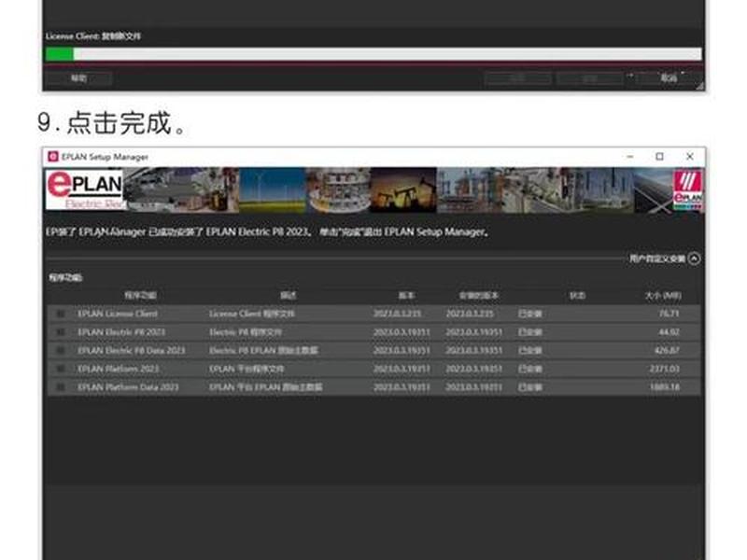The height and width of the screenshot is (560, 747).
Task: Click the 用户自定义安装 label
Action: pyautogui.click(x=657, y=259)
